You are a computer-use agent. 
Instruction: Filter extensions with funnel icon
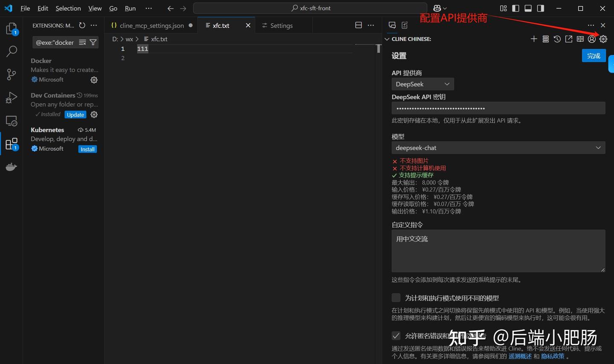point(93,42)
